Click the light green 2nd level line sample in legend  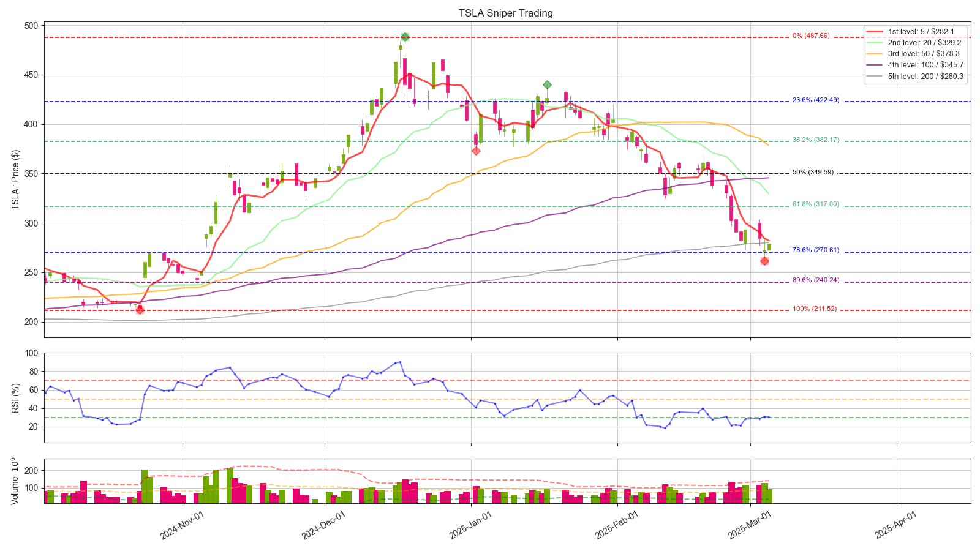[875, 43]
